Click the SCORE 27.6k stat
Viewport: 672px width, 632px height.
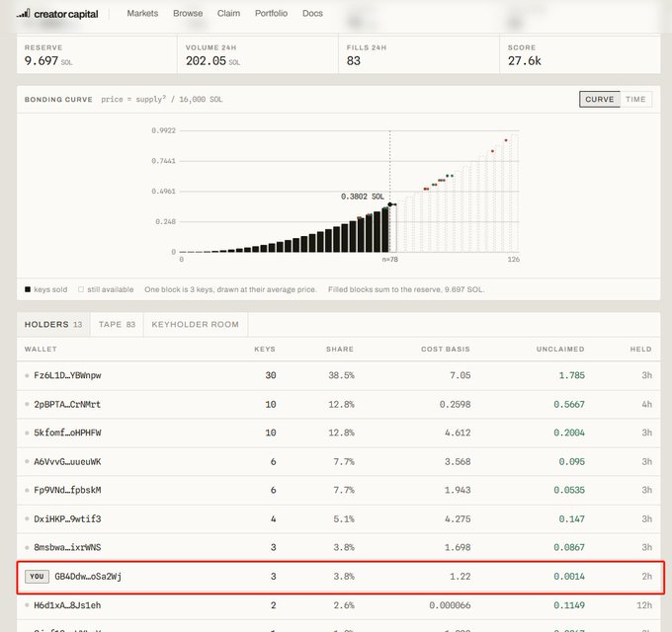(x=580, y=55)
